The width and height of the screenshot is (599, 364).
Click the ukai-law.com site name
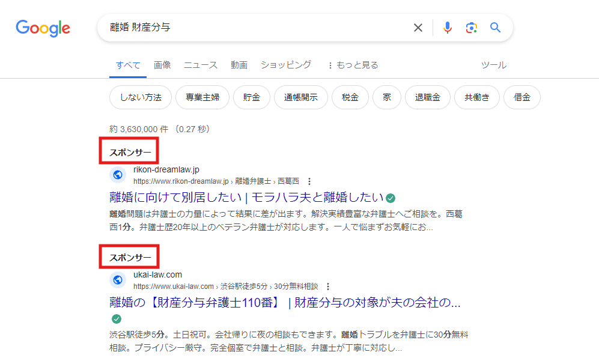coord(157,275)
